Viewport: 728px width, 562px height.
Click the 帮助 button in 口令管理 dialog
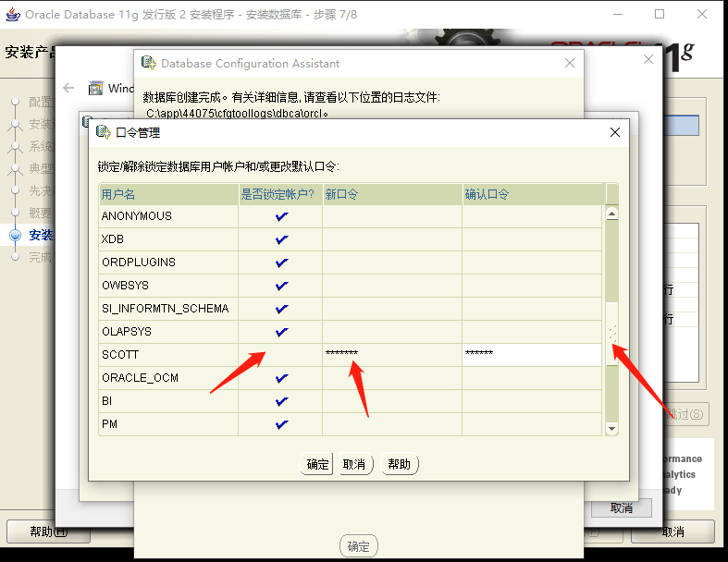click(x=400, y=464)
